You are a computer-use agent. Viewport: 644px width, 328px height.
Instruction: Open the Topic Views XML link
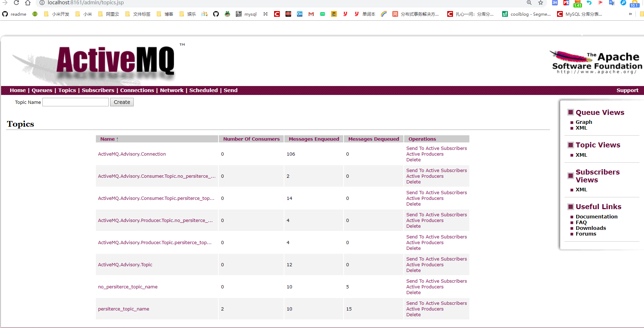point(581,155)
